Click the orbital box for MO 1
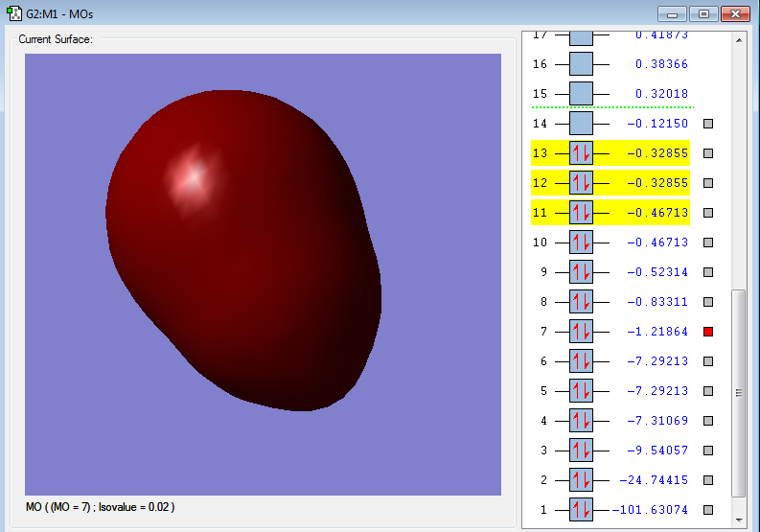 (581, 510)
